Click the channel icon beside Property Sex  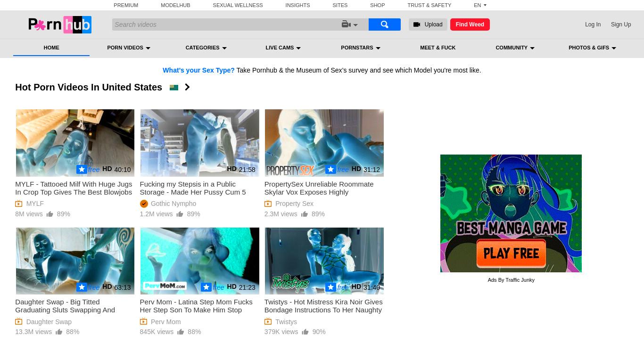click(x=268, y=204)
